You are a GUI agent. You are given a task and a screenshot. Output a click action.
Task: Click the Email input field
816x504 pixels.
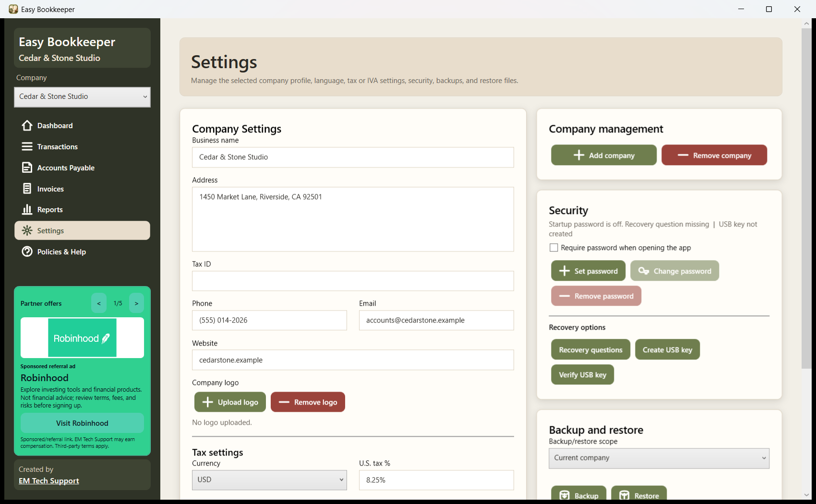436,320
